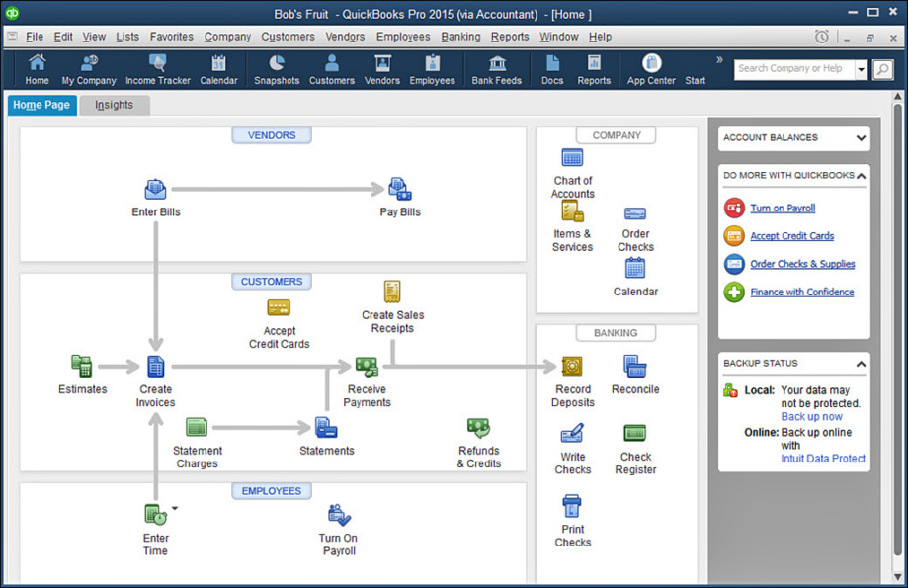Open Bank Feeds from the toolbar
The image size is (908, 588).
[495, 69]
